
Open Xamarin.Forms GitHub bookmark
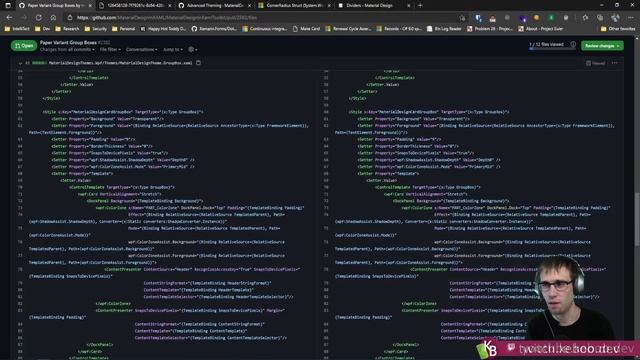click(214, 29)
